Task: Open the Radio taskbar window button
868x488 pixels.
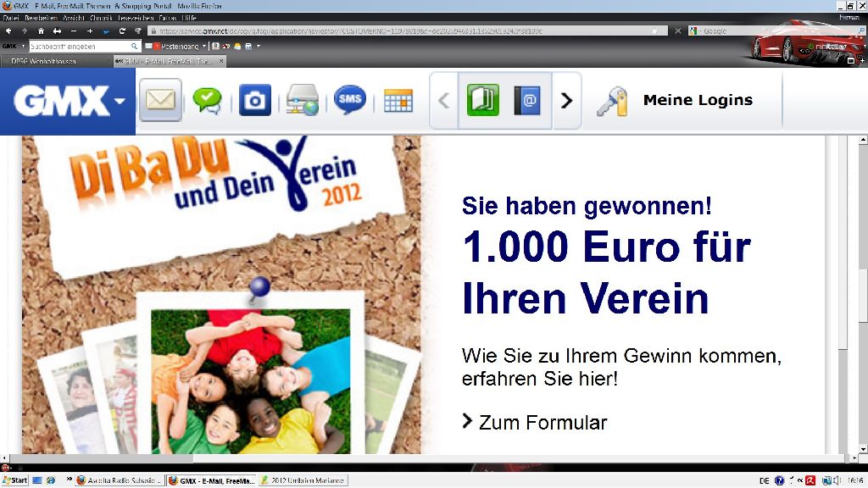Action: [119, 480]
